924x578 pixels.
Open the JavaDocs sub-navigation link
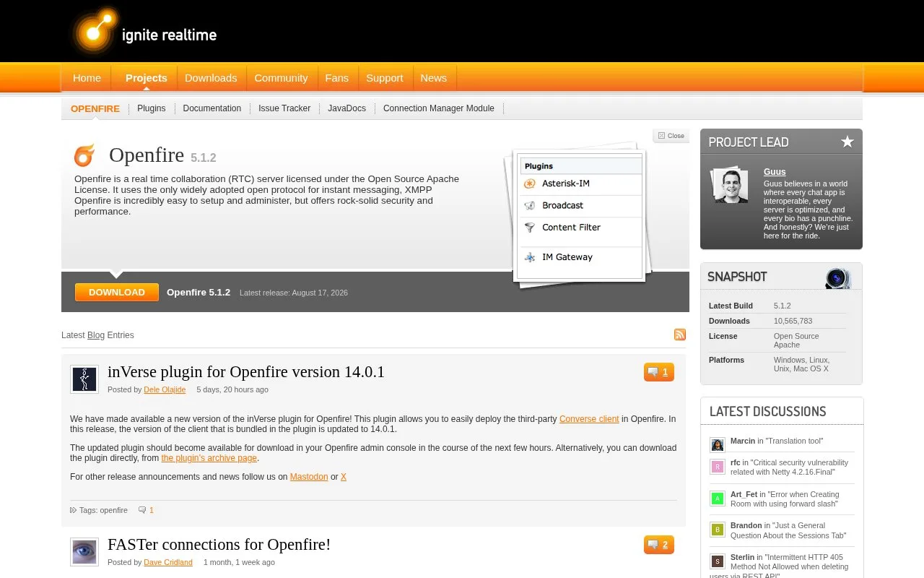pyautogui.click(x=346, y=108)
